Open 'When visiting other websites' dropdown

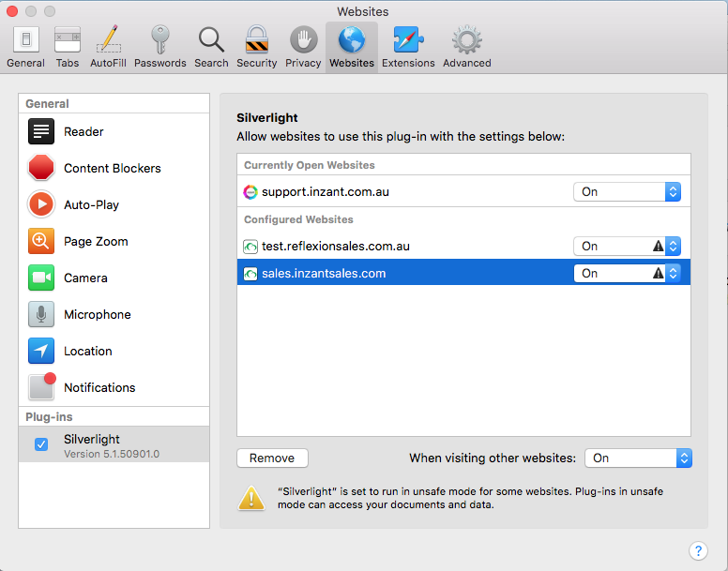tap(638, 458)
